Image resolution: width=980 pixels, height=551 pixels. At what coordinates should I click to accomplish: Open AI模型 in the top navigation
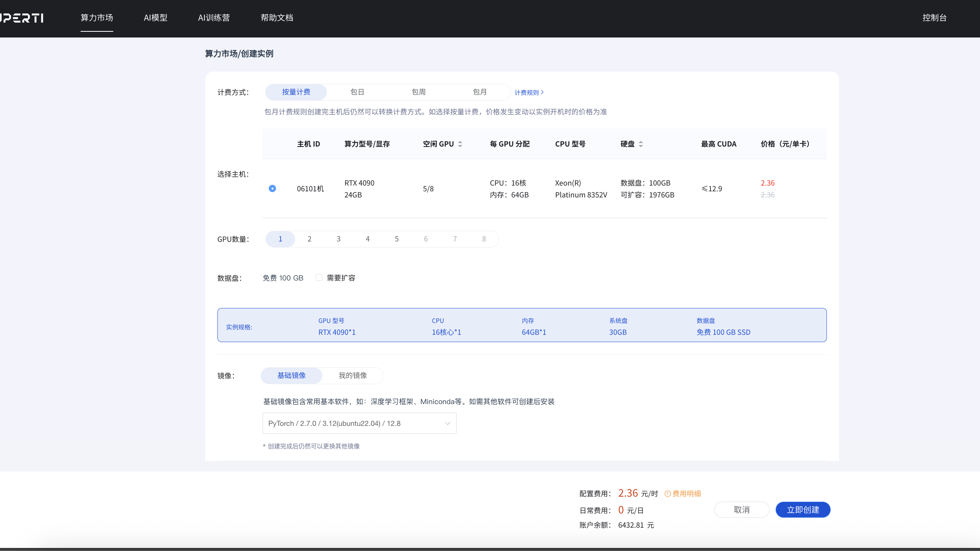pyautogui.click(x=155, y=18)
